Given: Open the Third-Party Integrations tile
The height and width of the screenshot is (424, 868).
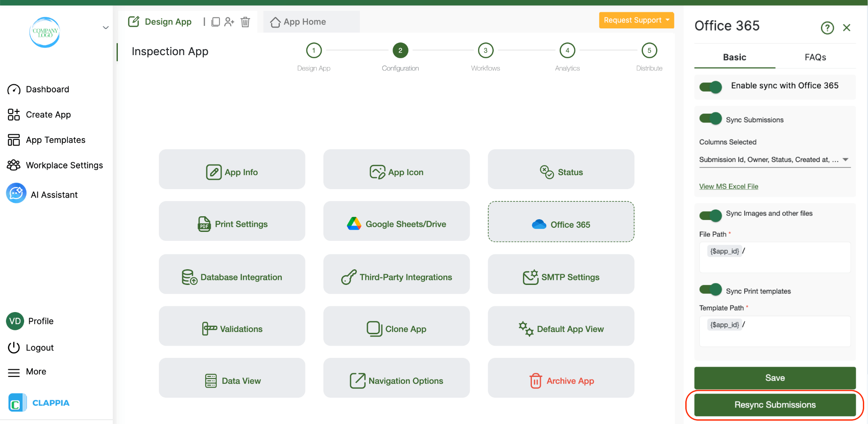Looking at the screenshot, I should pyautogui.click(x=396, y=274).
